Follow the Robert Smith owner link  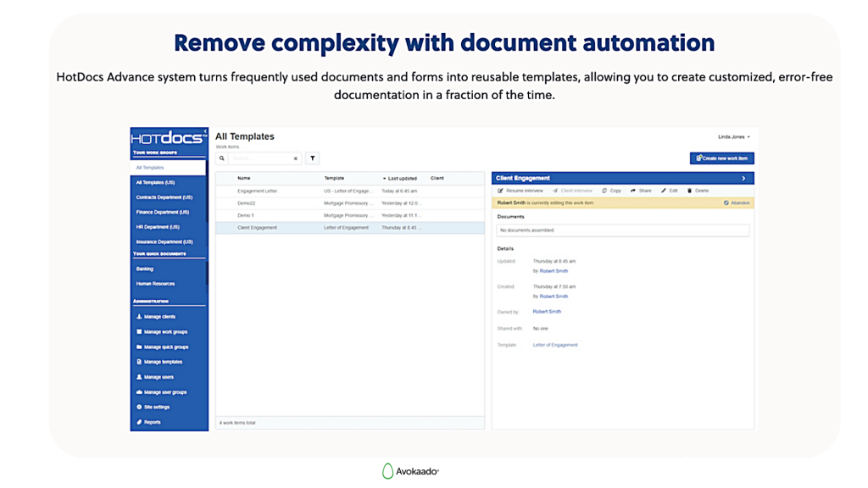point(548,311)
